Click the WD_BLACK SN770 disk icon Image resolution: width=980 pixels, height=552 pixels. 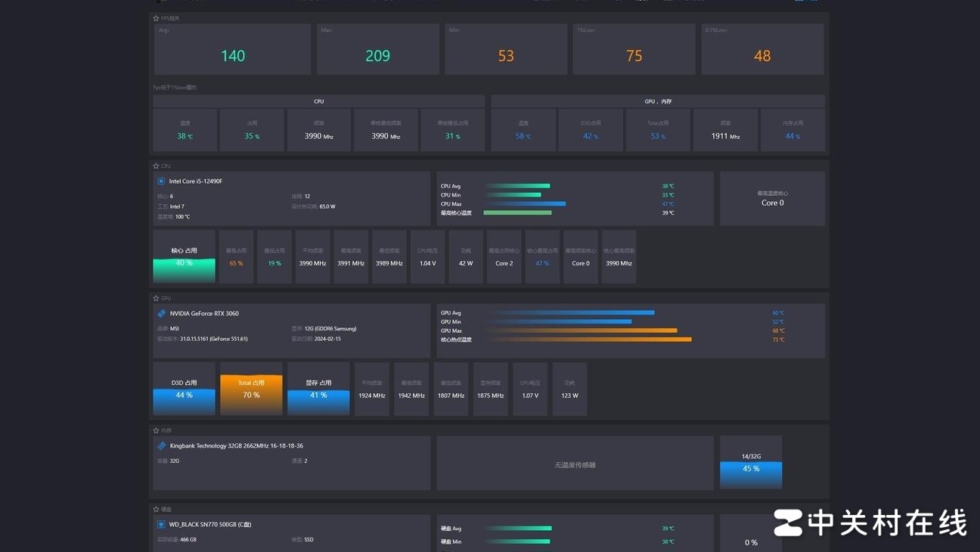[161, 524]
